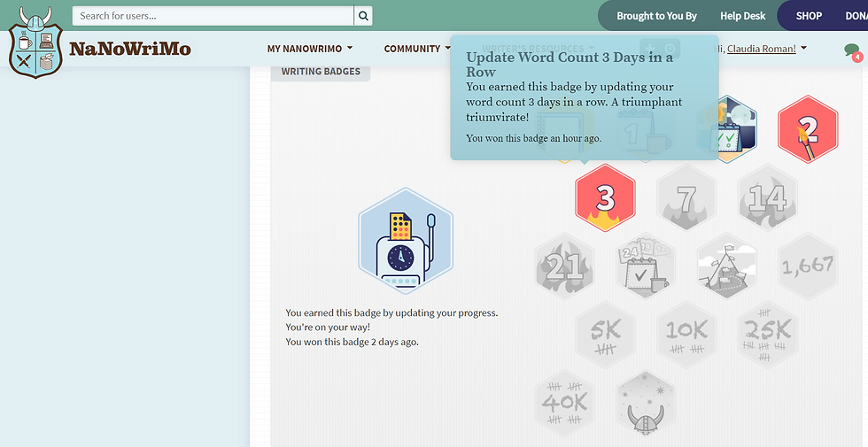Select the gray 7-day streak badge

pos(686,197)
